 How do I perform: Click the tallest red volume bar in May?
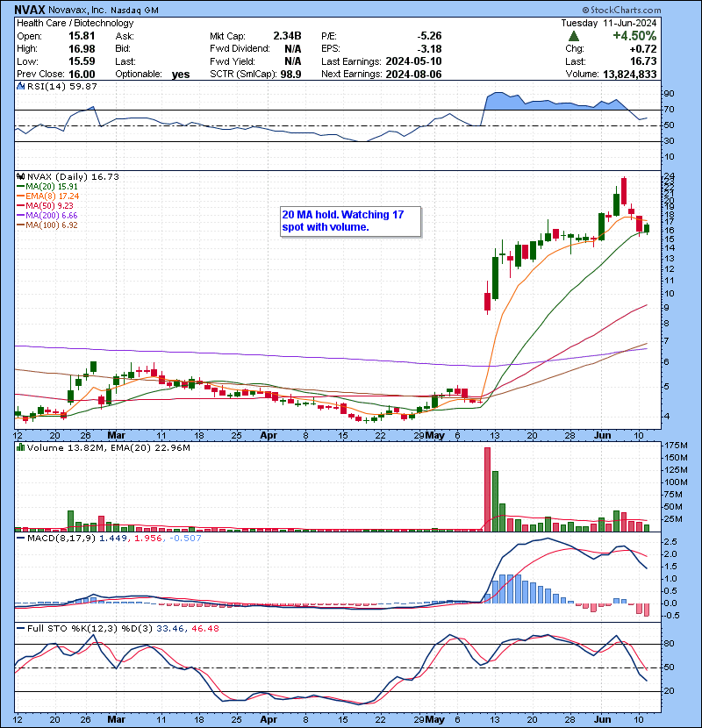[487, 489]
